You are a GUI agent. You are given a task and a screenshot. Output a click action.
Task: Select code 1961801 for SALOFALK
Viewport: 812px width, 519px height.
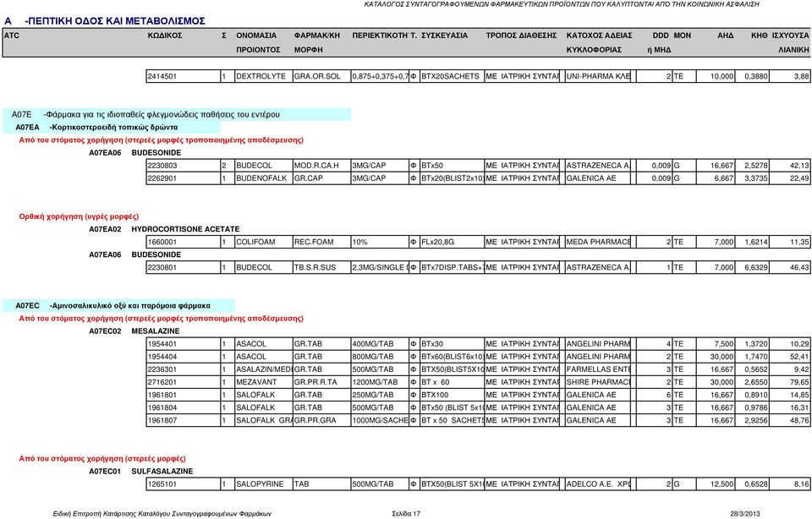pos(184,395)
